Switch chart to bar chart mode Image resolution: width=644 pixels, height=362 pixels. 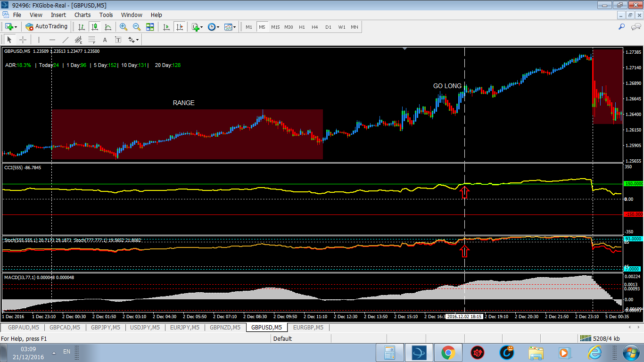[x=82, y=27]
